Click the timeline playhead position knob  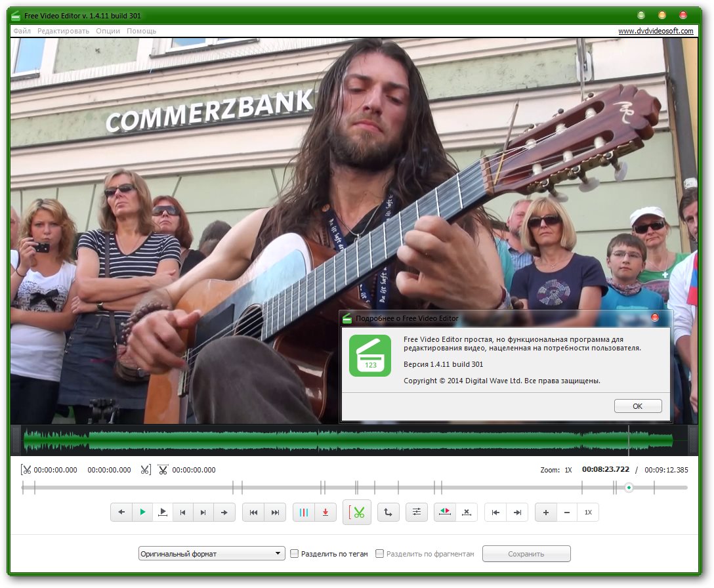pyautogui.click(x=629, y=488)
